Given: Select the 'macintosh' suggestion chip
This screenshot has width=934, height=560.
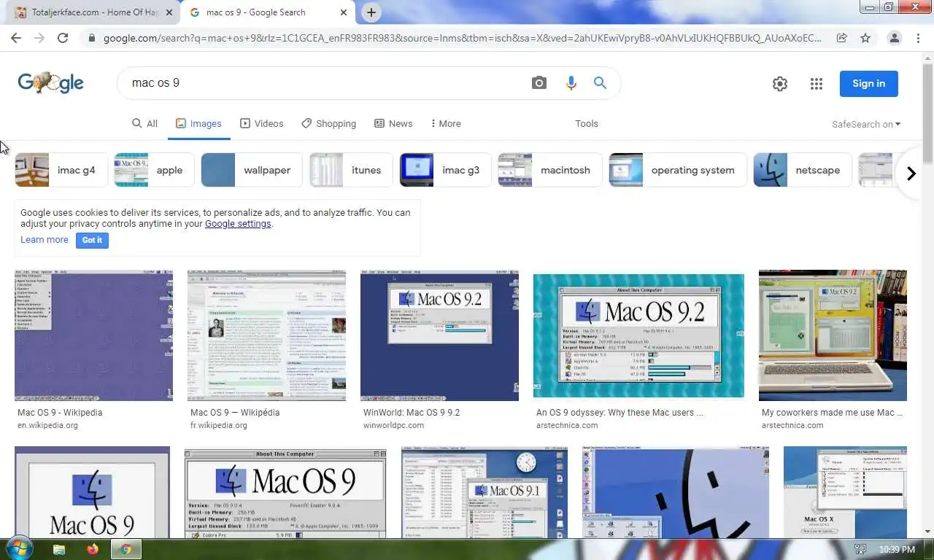Looking at the screenshot, I should pos(549,170).
